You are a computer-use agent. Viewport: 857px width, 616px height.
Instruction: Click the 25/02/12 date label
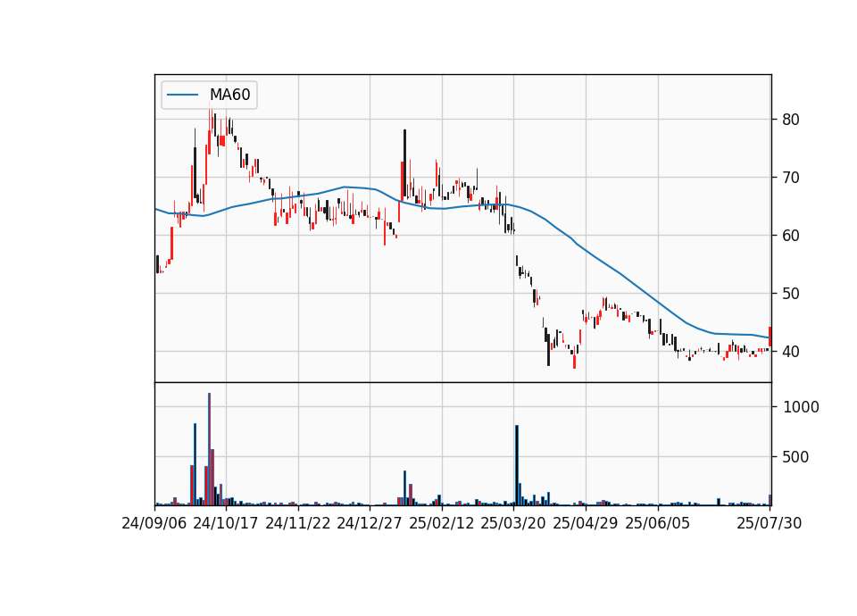[x=442, y=523]
